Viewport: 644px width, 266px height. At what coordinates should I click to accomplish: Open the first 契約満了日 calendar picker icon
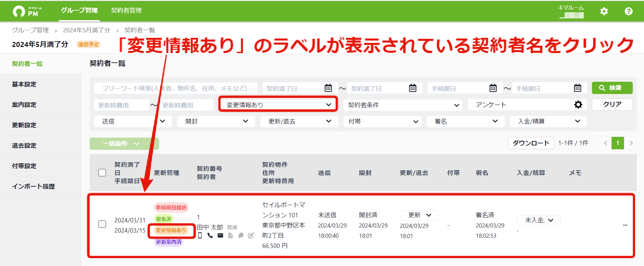click(x=328, y=88)
